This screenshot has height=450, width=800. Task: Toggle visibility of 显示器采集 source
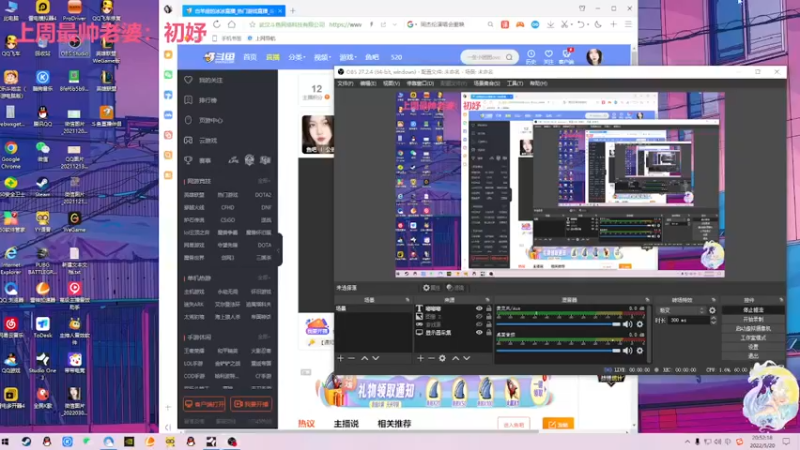479,332
